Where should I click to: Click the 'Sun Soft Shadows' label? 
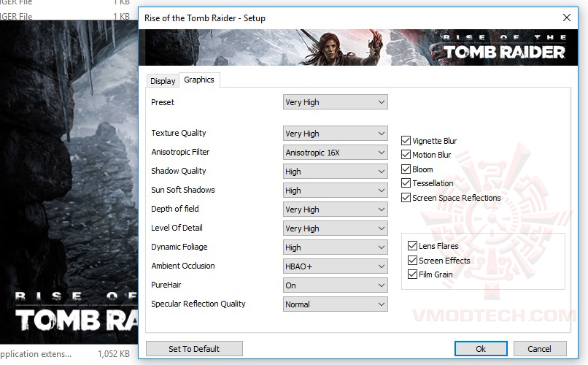click(183, 190)
